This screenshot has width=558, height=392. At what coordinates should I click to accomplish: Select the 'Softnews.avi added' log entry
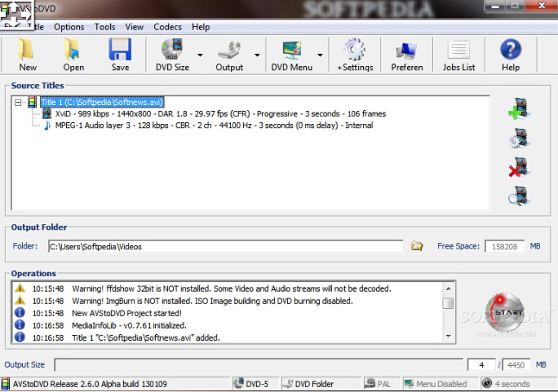[146, 337]
